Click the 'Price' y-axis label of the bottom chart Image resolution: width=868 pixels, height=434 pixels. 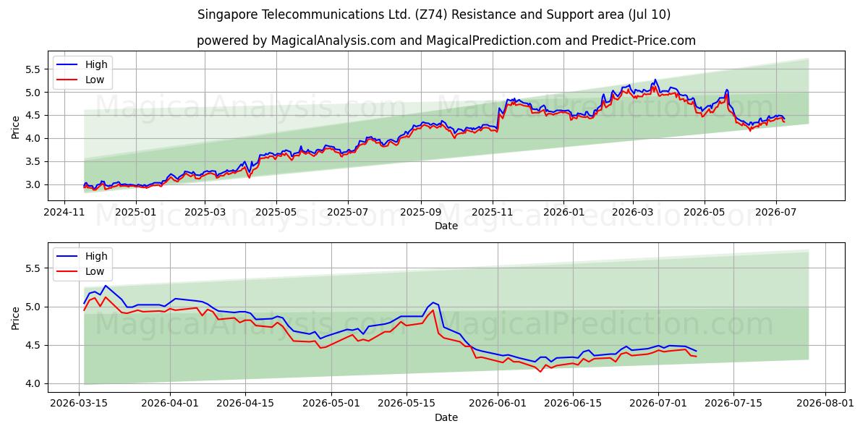tap(16, 318)
